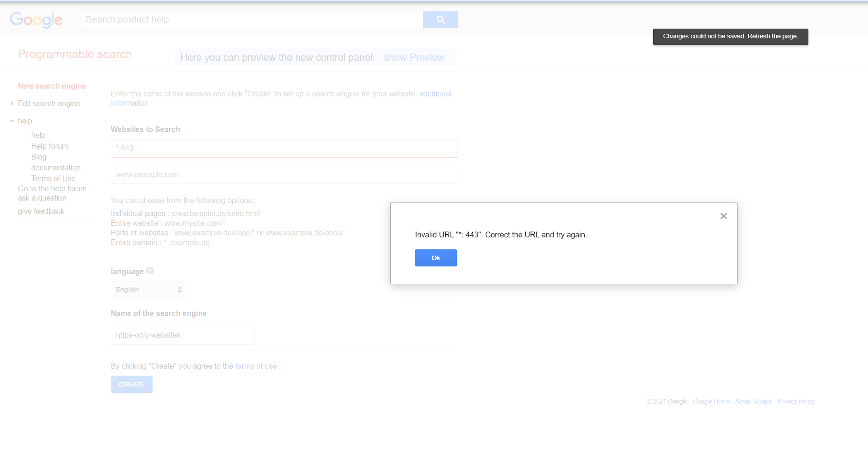Screen dimensions: 868x474
Task: Click the CREATE button
Action: coord(132,384)
